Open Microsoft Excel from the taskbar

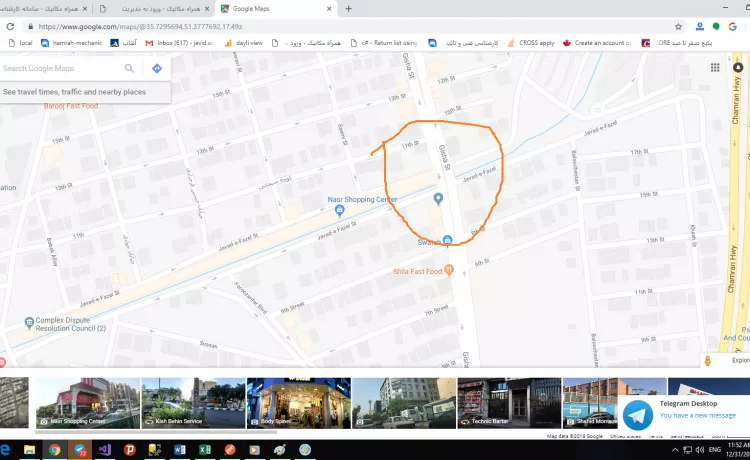click(x=205, y=449)
